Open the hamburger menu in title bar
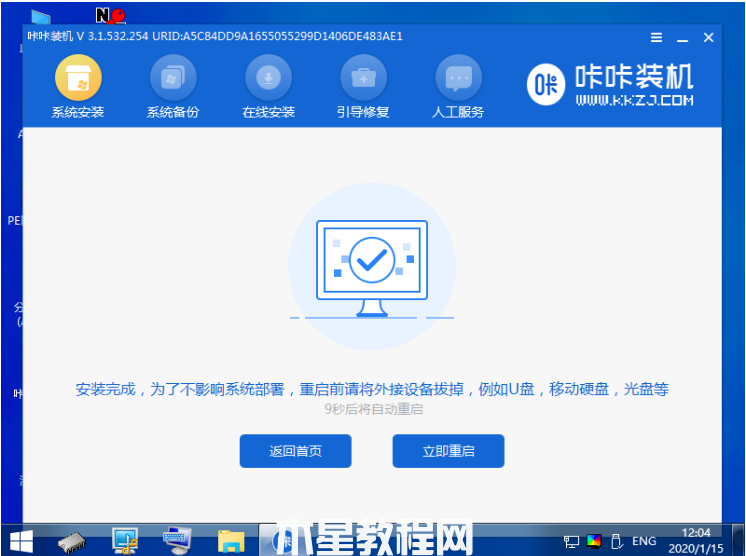 coord(657,38)
